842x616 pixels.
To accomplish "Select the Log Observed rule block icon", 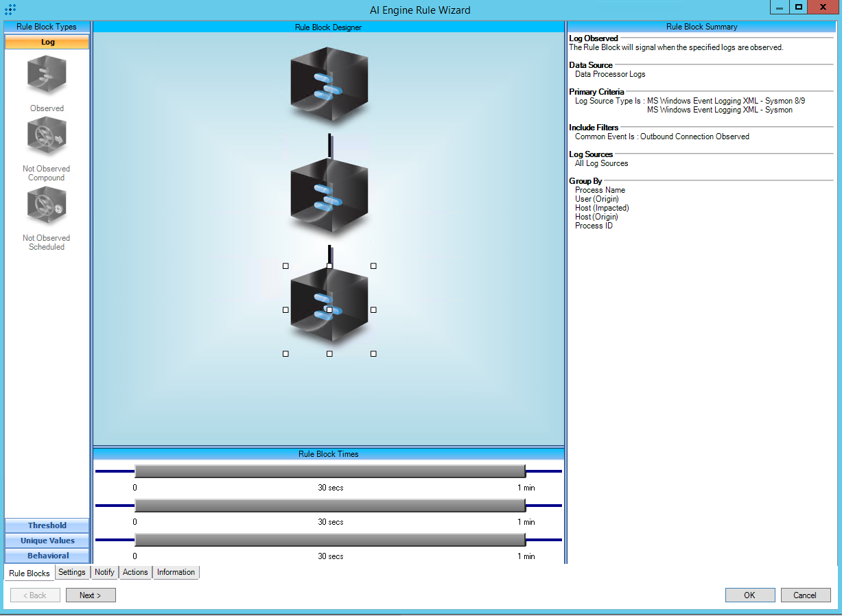I will point(47,75).
